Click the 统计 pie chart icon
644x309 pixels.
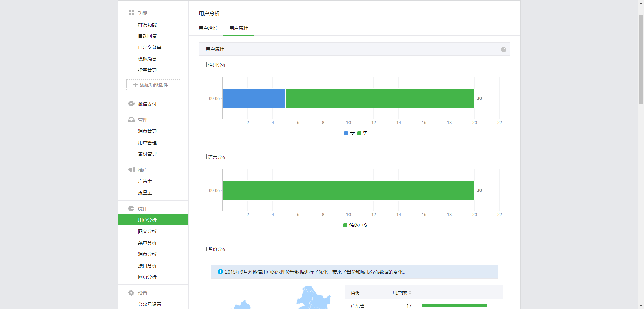coord(131,208)
